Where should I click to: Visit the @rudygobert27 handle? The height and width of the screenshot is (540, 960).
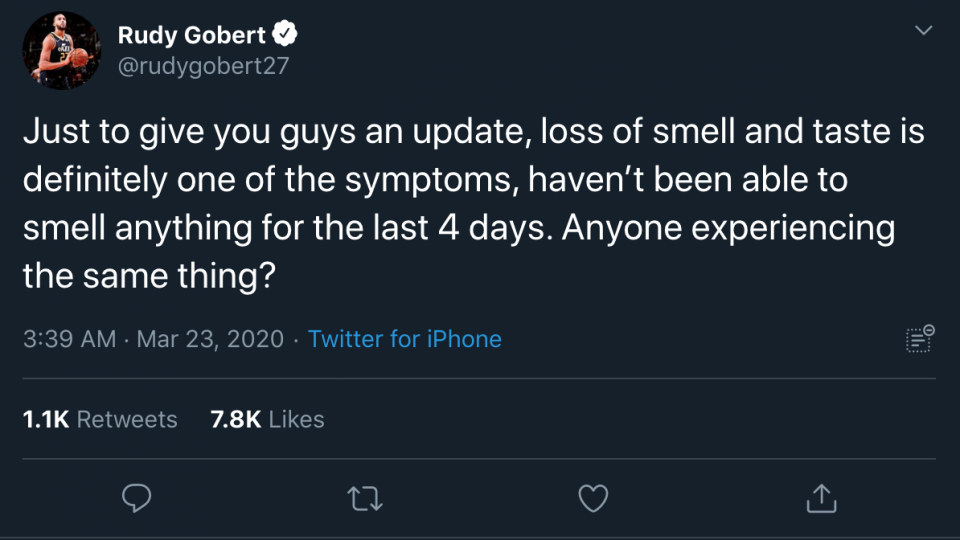click(x=203, y=65)
